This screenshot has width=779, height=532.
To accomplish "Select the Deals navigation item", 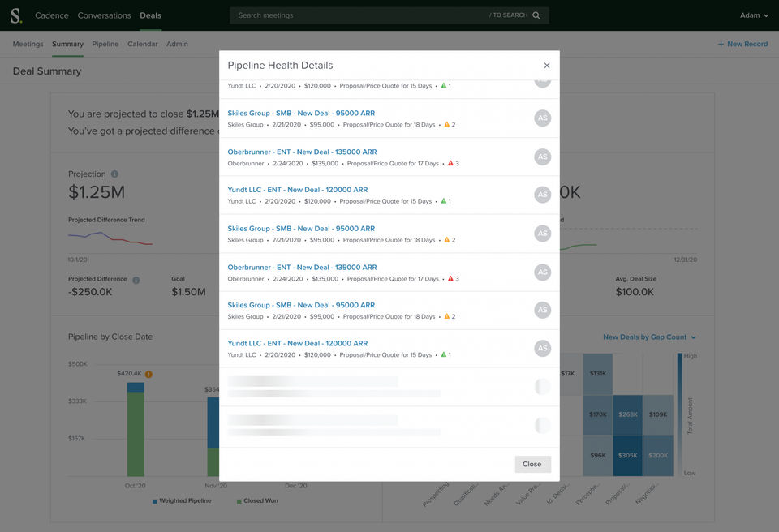I will 151,15.
